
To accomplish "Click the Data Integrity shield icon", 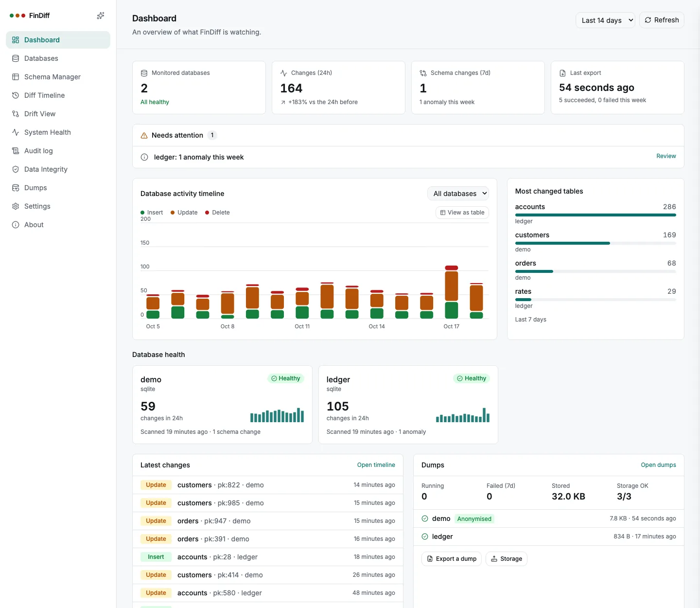I will tap(16, 169).
